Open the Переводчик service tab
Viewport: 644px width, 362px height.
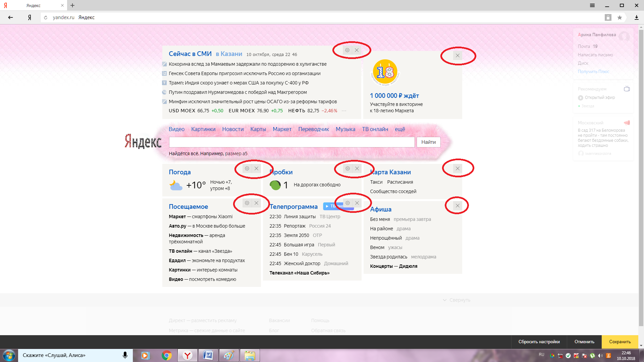pos(314,129)
